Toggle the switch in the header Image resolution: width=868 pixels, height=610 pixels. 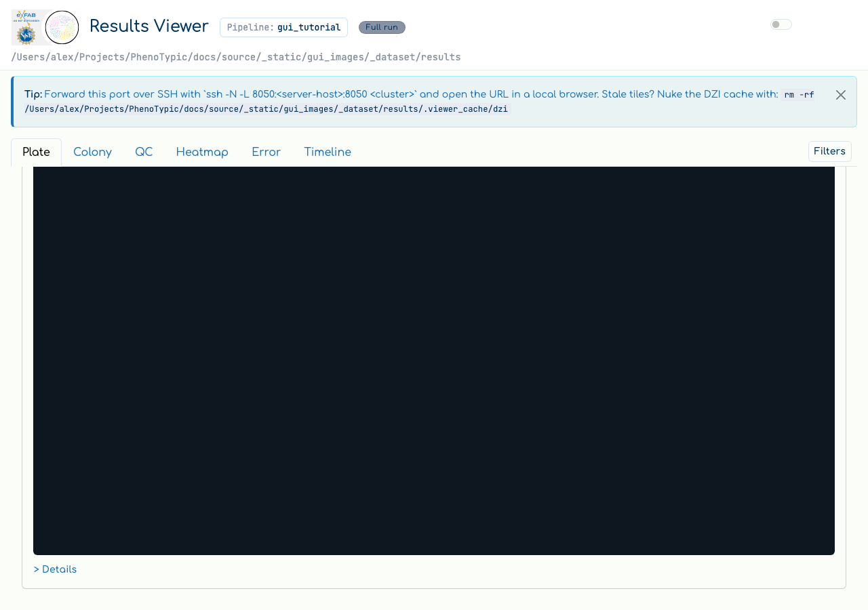click(x=781, y=24)
